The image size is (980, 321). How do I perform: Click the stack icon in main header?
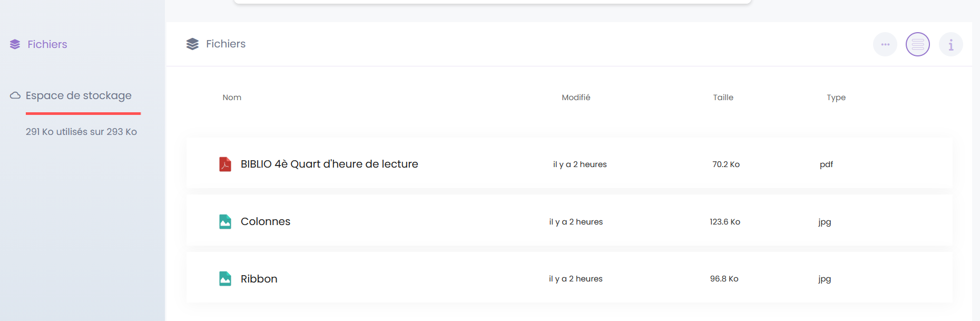(x=192, y=44)
